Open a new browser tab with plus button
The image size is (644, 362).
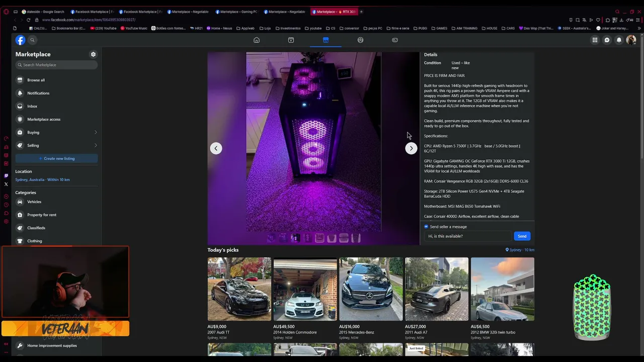[x=361, y=12]
